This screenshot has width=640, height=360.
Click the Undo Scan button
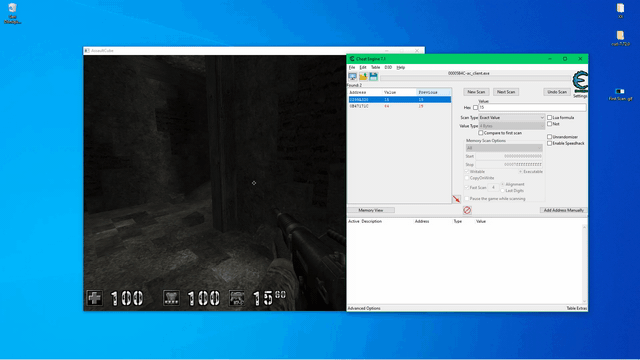point(557,92)
